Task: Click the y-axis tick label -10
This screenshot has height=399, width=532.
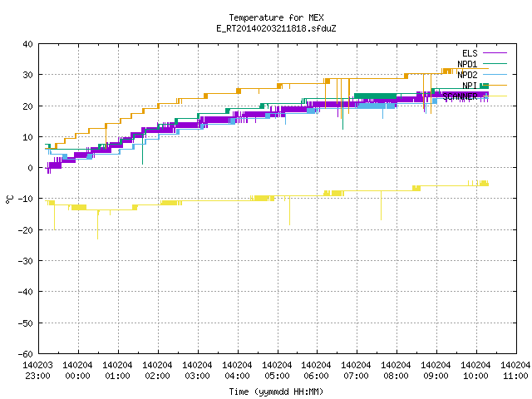Action: coord(26,199)
